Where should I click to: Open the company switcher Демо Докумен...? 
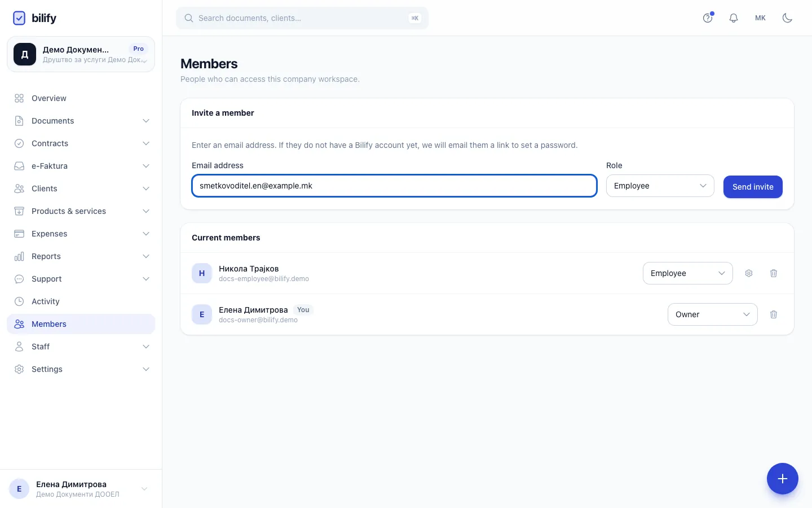pyautogui.click(x=81, y=54)
